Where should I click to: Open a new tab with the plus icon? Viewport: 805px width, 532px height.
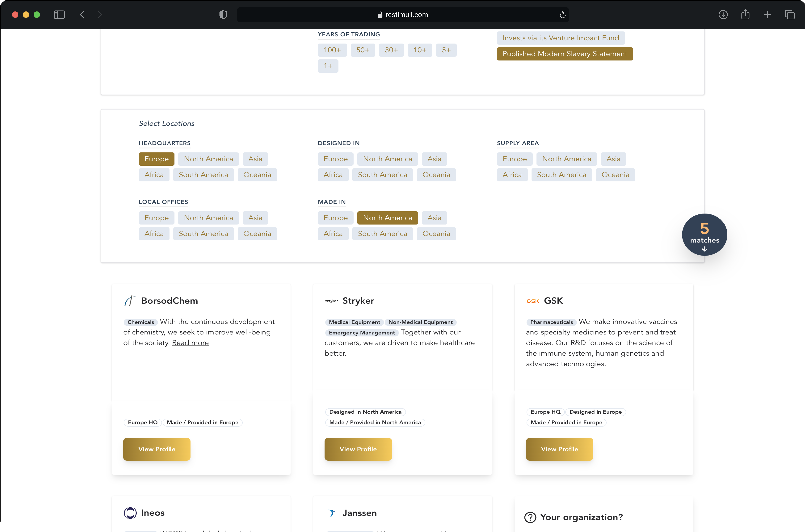[x=767, y=15]
